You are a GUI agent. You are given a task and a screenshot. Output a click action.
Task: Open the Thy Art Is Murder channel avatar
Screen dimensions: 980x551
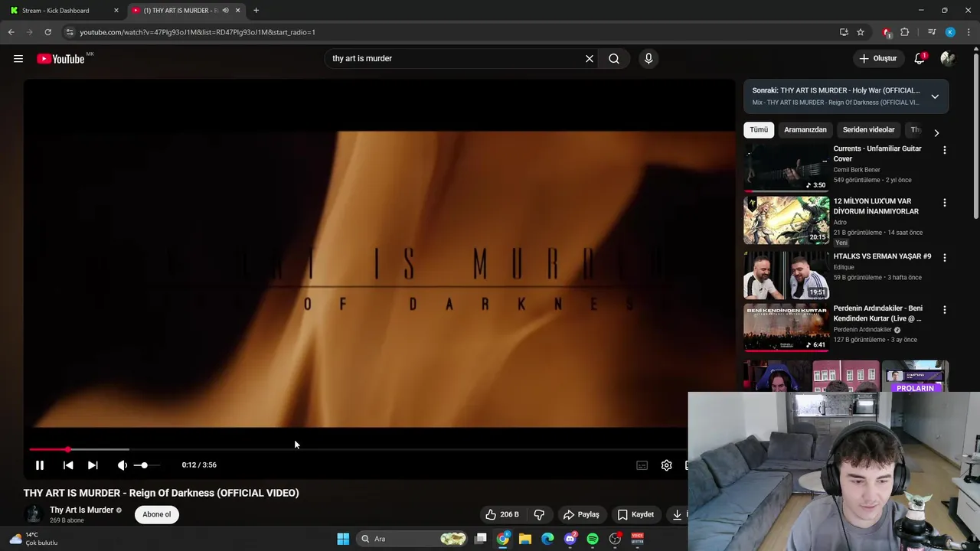coord(33,514)
